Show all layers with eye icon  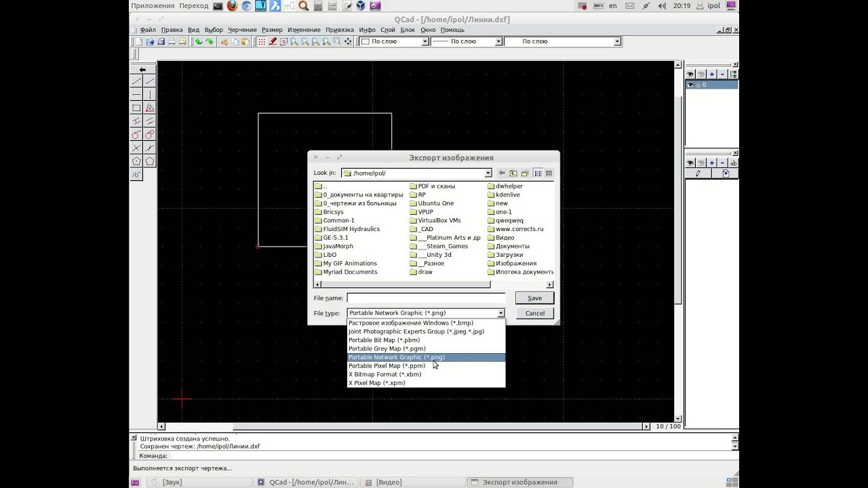690,74
